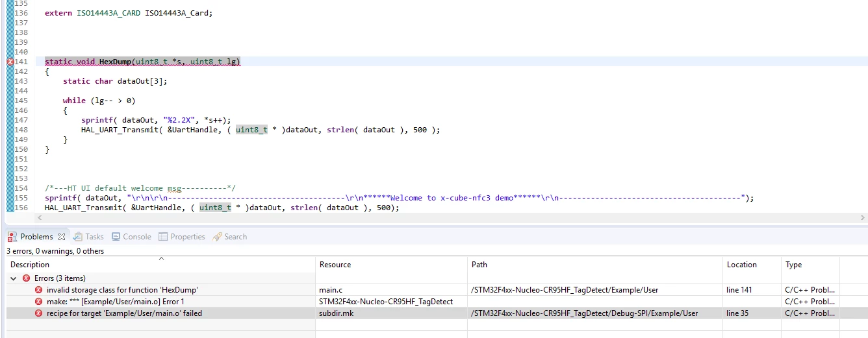
Task: Click the 'extern ISO14443A_CARD' declaration line
Action: point(129,13)
